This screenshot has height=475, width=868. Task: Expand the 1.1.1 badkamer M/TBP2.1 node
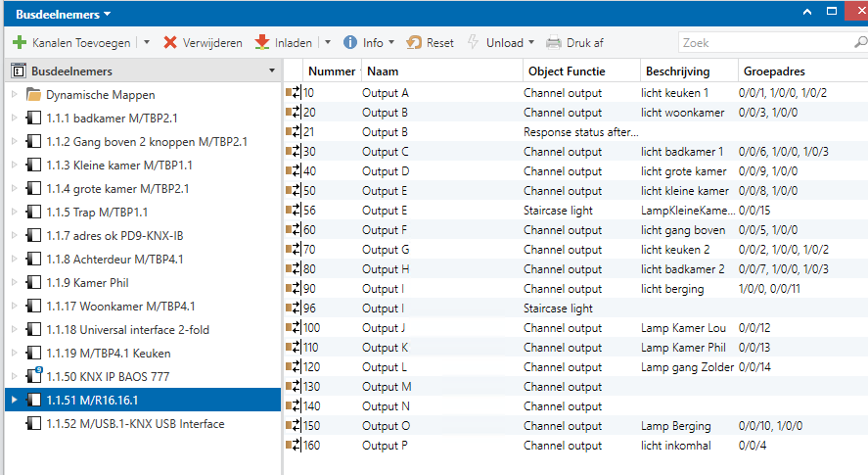pos(14,119)
